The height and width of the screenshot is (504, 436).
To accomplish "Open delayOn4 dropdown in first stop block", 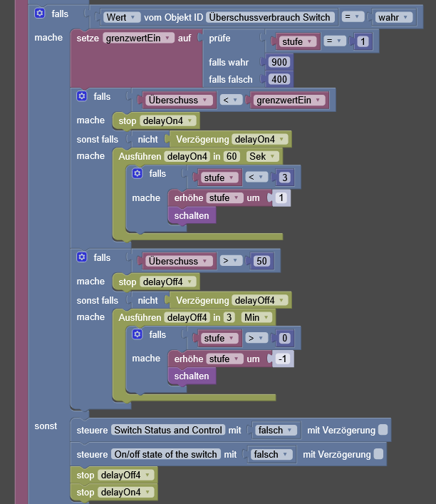I will pos(168,121).
